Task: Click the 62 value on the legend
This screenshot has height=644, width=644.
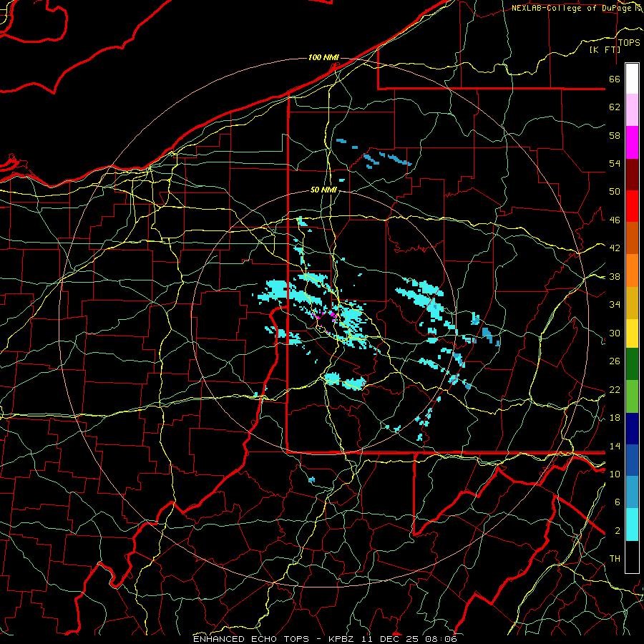Action: point(615,107)
